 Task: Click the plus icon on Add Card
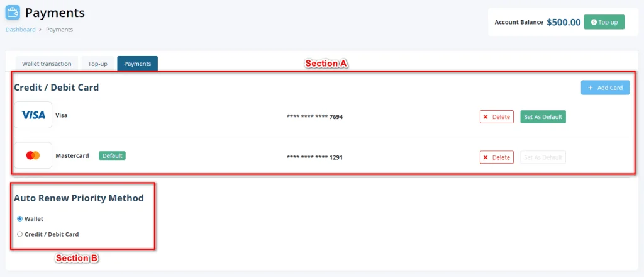tap(590, 88)
